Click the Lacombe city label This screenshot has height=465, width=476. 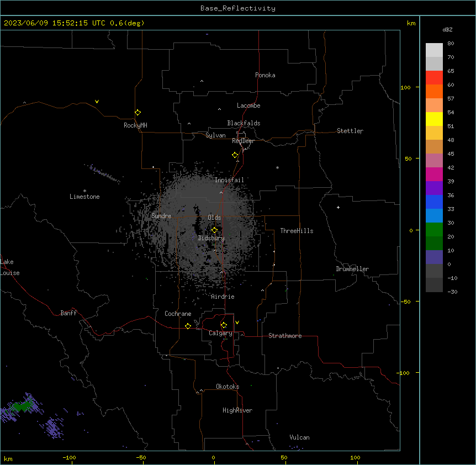coord(248,105)
